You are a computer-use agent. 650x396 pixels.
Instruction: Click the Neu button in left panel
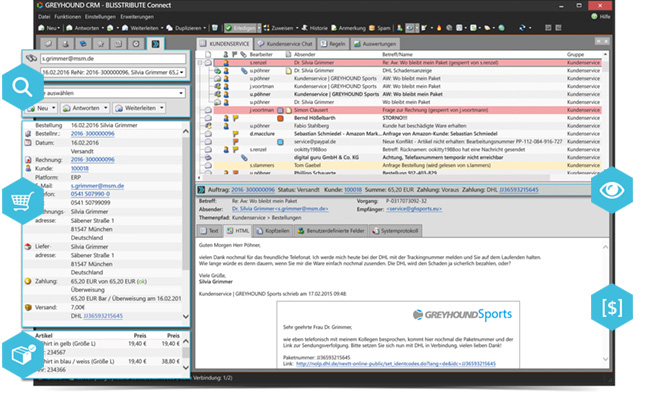(x=41, y=108)
